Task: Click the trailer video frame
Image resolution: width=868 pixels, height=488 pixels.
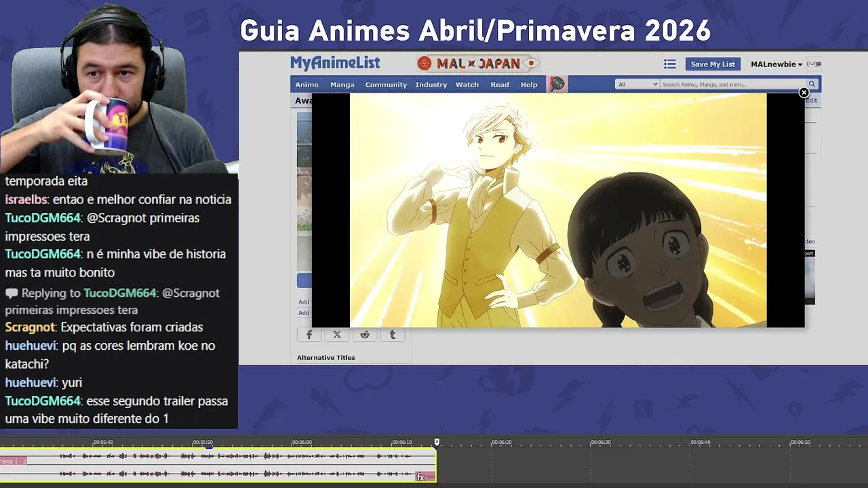Action: [558, 210]
